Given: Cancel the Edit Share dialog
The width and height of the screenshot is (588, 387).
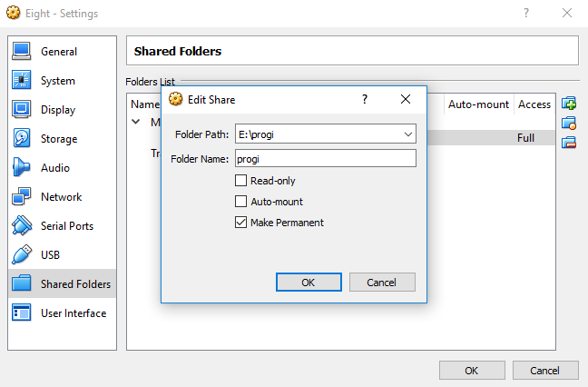Looking at the screenshot, I should pos(382,283).
